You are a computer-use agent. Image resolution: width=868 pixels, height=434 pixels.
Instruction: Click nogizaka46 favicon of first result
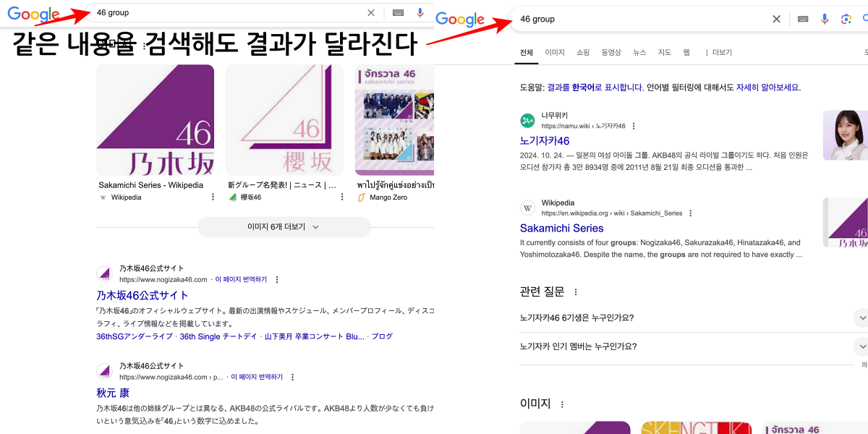pos(104,274)
